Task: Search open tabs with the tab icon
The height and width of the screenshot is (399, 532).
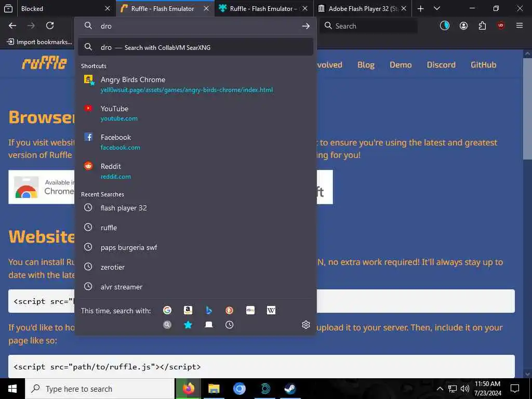Action: point(209,325)
